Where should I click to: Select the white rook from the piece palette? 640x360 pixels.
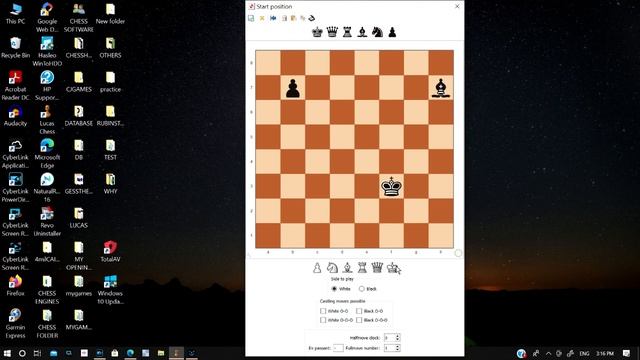(x=362, y=268)
